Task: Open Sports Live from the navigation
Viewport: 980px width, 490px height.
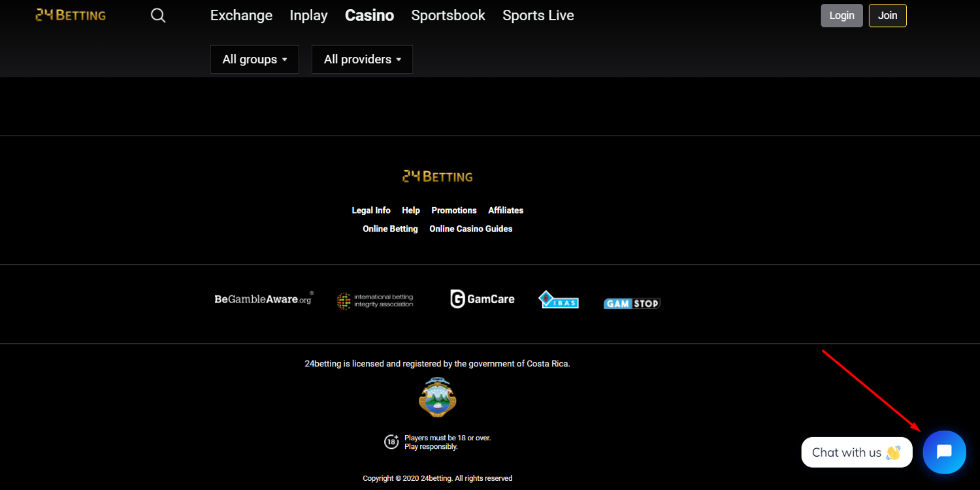Action: tap(538, 16)
